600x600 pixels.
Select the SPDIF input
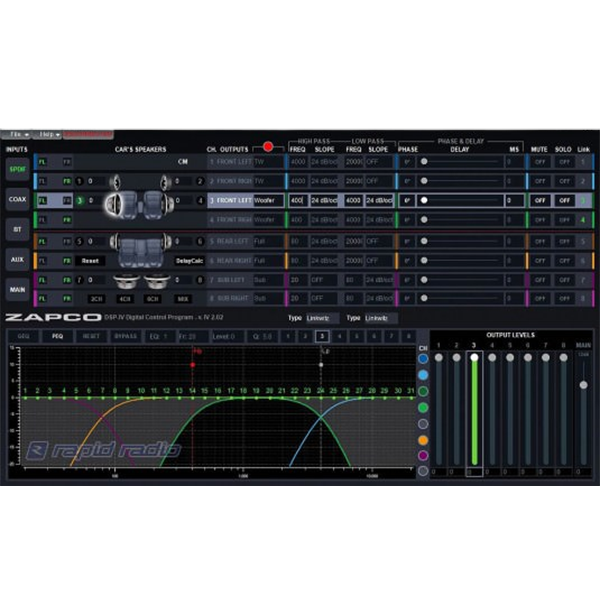point(17,169)
